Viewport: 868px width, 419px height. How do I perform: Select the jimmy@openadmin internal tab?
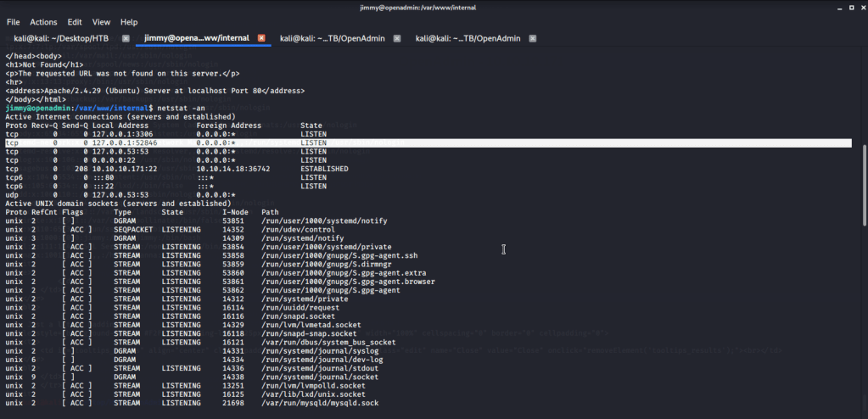pyautogui.click(x=194, y=38)
